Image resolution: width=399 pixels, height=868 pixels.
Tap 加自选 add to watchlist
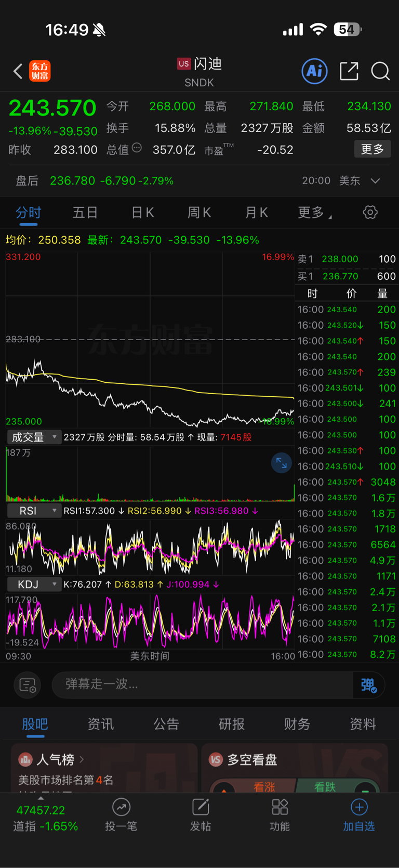(x=359, y=815)
